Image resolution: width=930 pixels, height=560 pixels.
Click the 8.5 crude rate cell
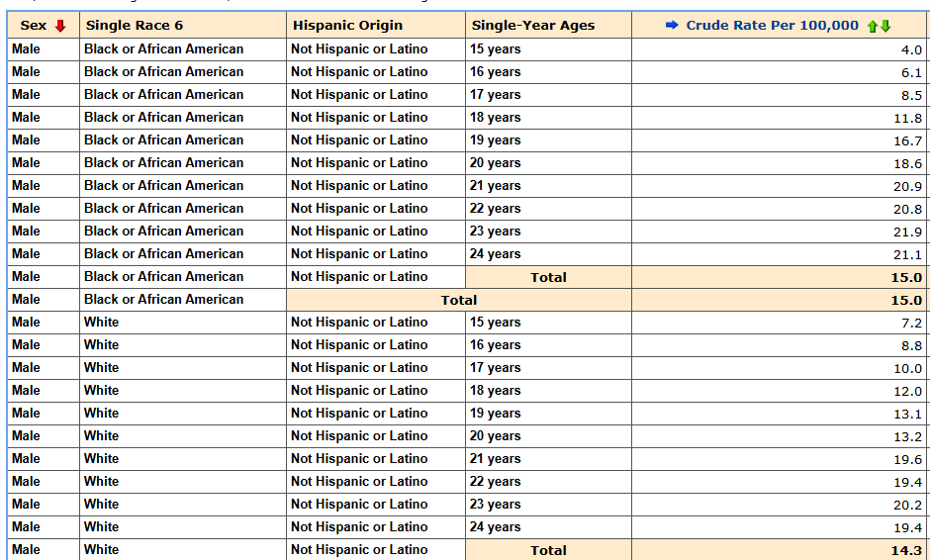pos(780,95)
